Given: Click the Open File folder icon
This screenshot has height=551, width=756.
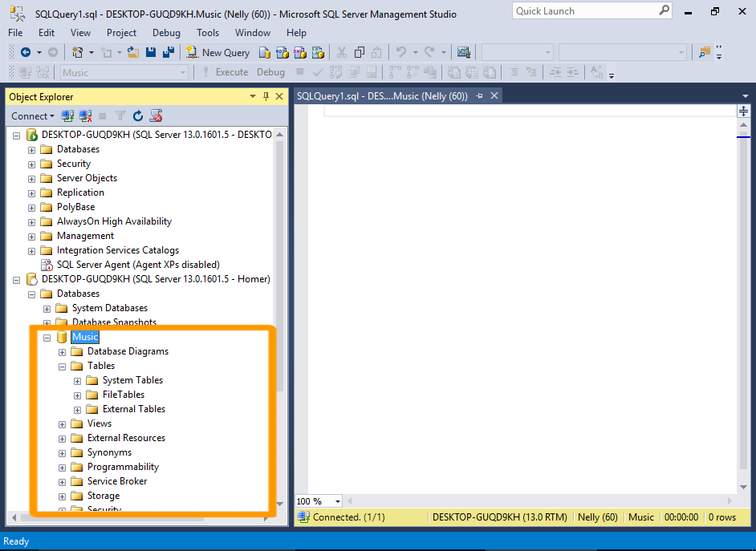Looking at the screenshot, I should coord(133,52).
